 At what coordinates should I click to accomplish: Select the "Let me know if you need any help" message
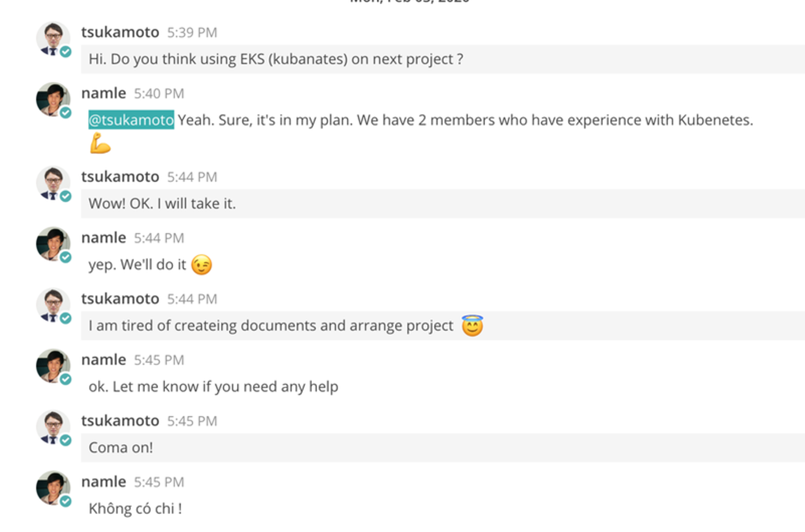tap(214, 387)
